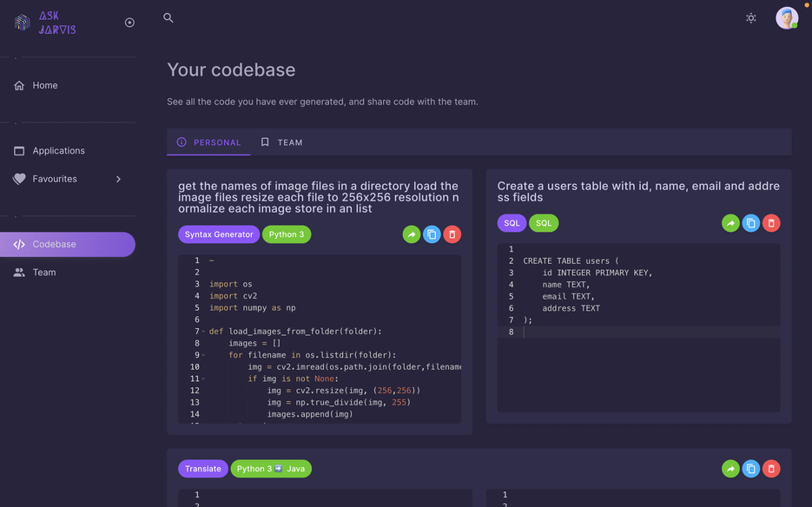
Task: Click the Syntax Generator tag
Action: (x=217, y=234)
